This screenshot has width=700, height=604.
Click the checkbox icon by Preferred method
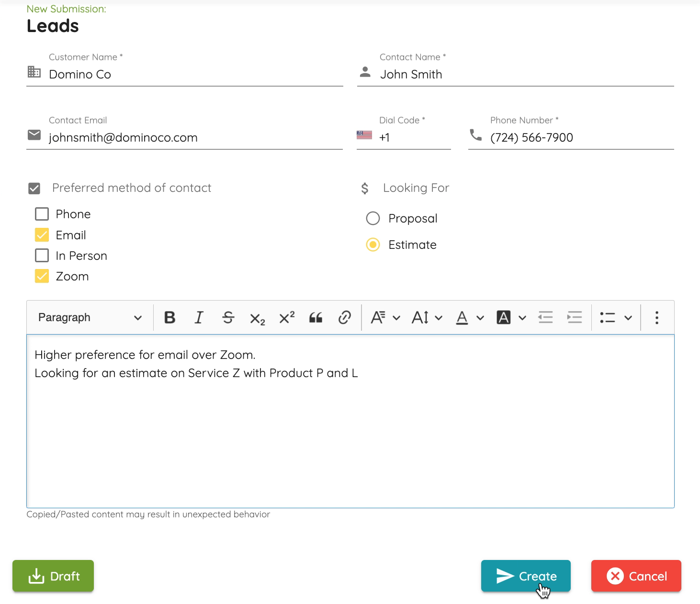click(x=34, y=188)
